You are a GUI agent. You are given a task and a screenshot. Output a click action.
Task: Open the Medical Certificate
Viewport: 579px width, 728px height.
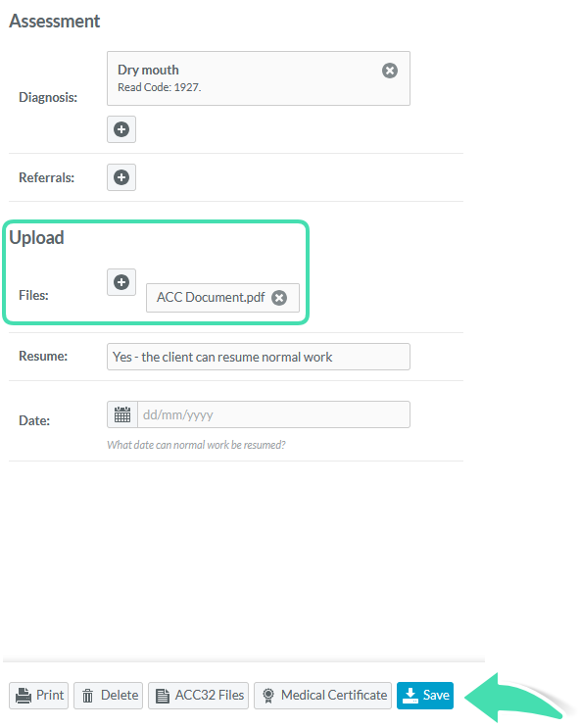[322, 696]
